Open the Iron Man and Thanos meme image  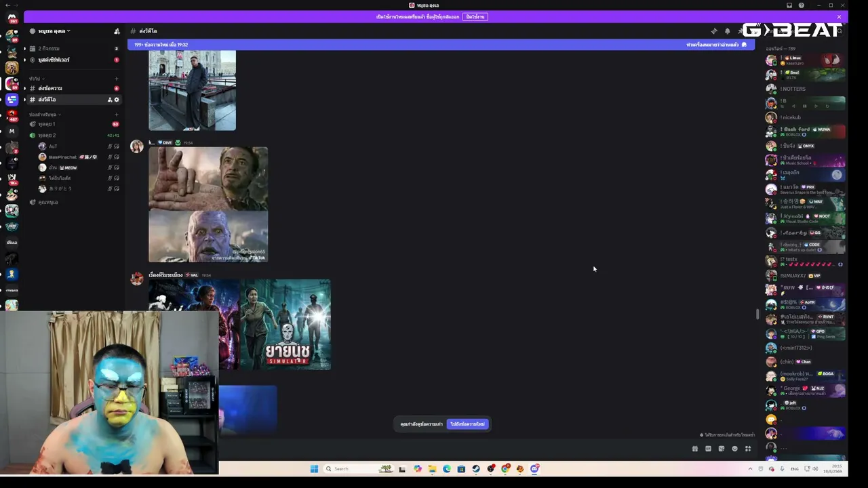[208, 205]
